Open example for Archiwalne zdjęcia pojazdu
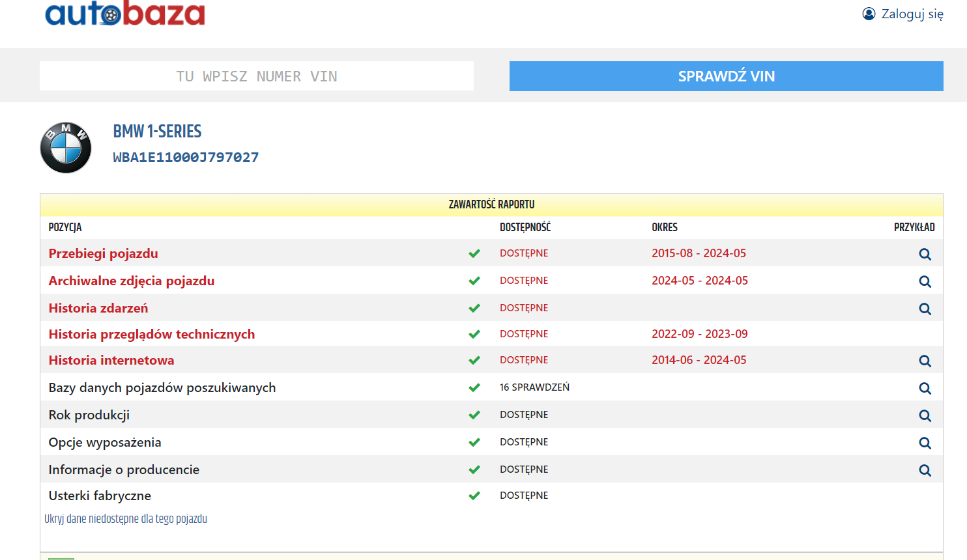Image resolution: width=967 pixels, height=560 pixels. [925, 281]
